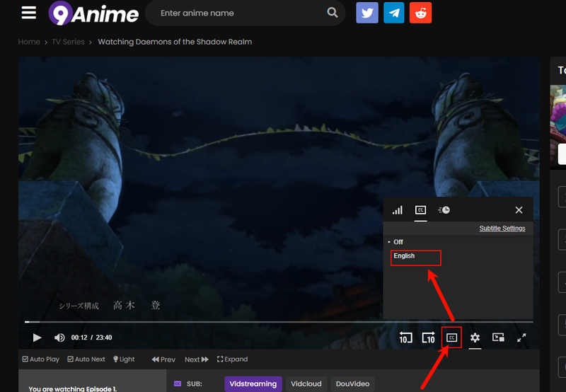Rewind 10 seconds
Viewport: 566px width, 392px height.
(x=405, y=338)
